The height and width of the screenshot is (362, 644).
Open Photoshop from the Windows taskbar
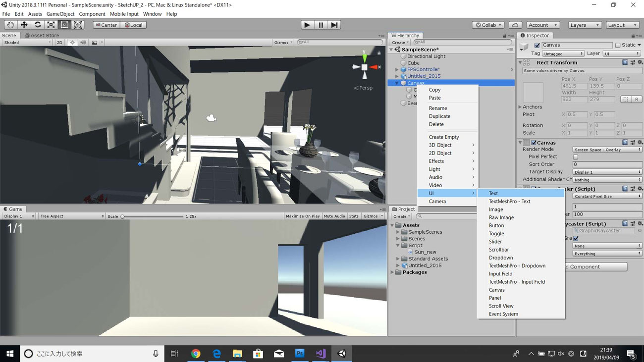(300, 354)
